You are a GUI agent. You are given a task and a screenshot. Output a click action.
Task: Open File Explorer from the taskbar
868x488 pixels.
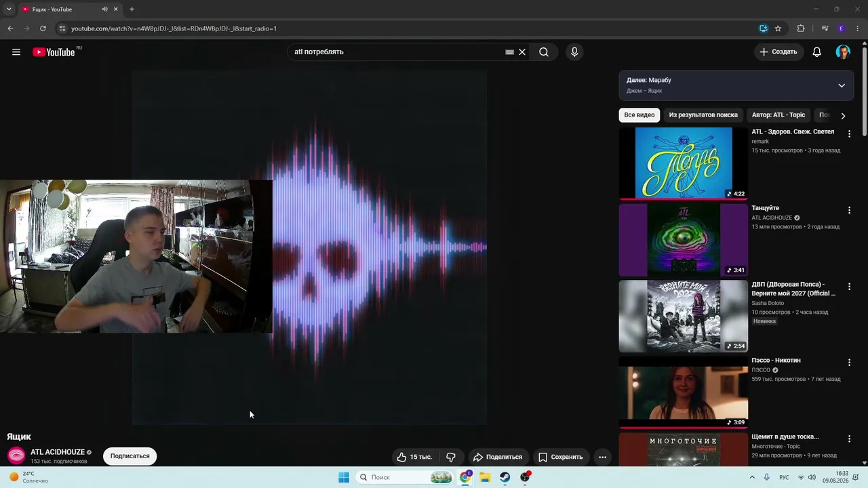485,477
